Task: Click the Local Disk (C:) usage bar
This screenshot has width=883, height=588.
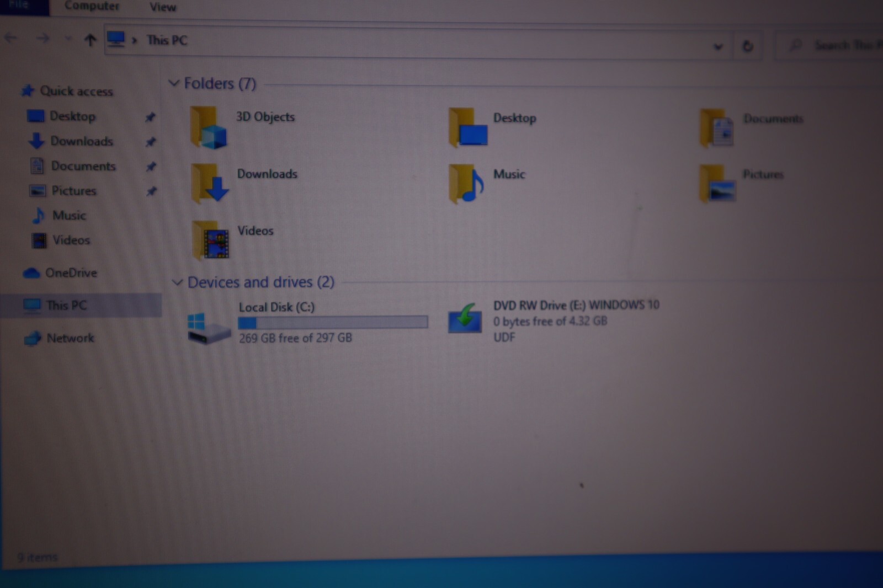Action: click(333, 322)
